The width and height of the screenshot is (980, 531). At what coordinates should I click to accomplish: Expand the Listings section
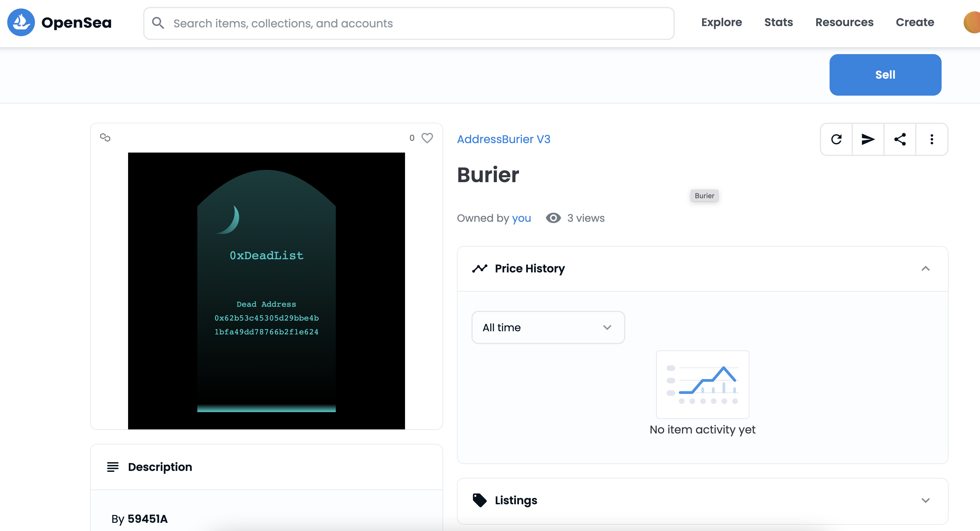[925, 500]
